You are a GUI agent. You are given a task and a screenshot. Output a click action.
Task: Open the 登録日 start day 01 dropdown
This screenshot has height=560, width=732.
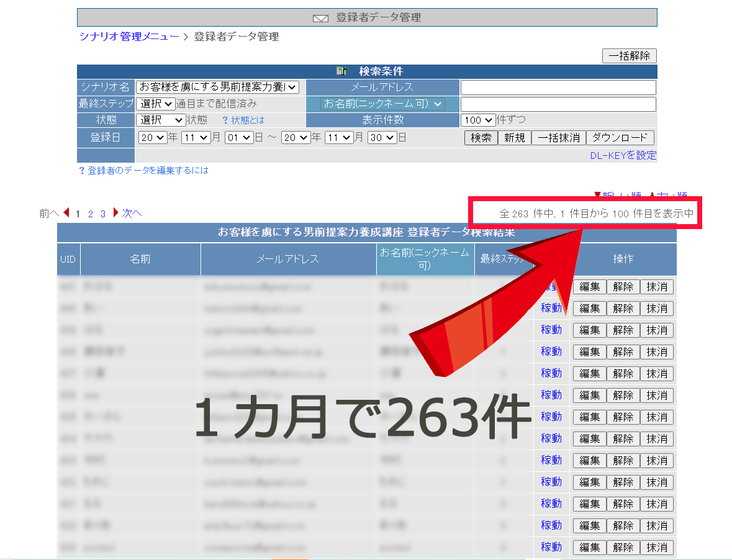coord(239,138)
